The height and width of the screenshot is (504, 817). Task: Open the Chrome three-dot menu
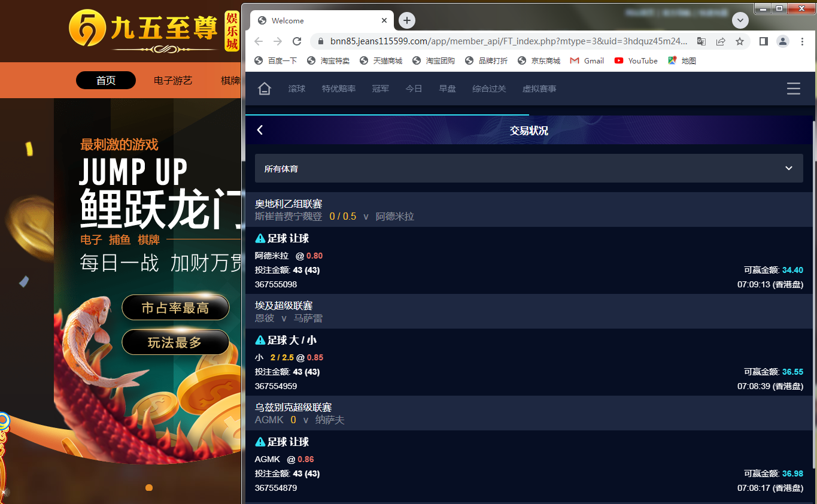[803, 41]
